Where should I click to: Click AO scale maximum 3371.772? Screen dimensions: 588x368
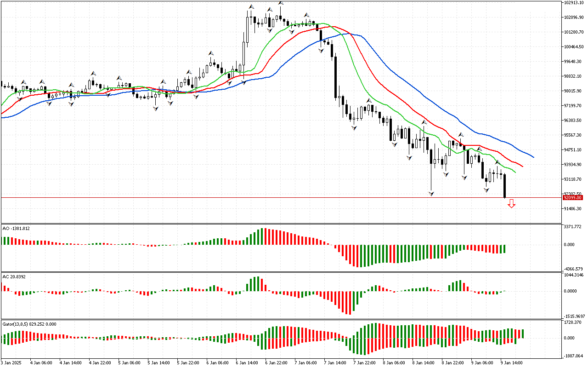click(573, 227)
